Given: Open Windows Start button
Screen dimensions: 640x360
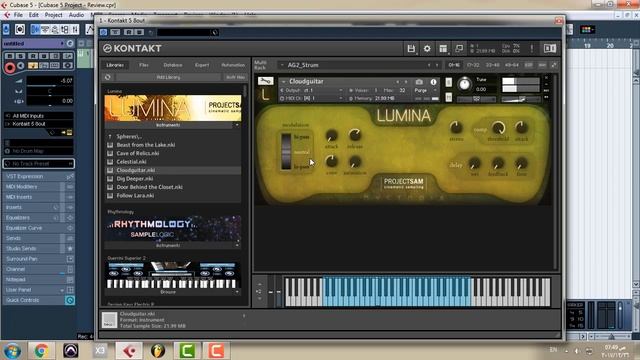Looking at the screenshot, I should tap(12, 351).
